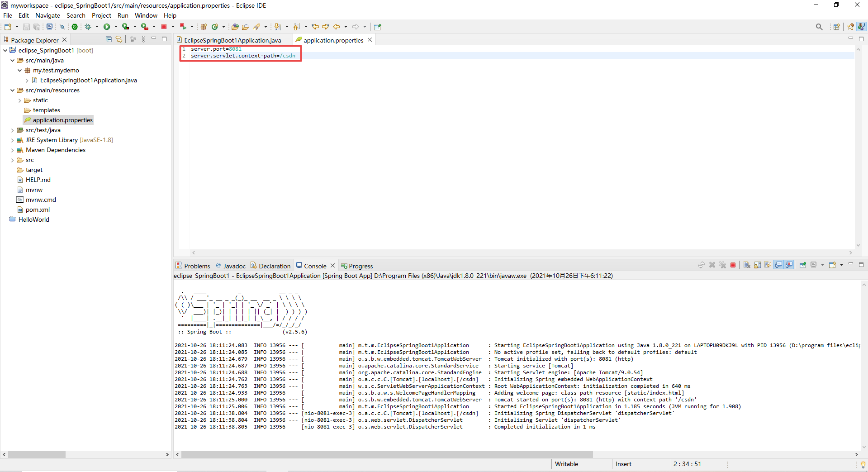The height and width of the screenshot is (472, 868).
Task: Switch to the Problems tab
Action: (x=193, y=266)
